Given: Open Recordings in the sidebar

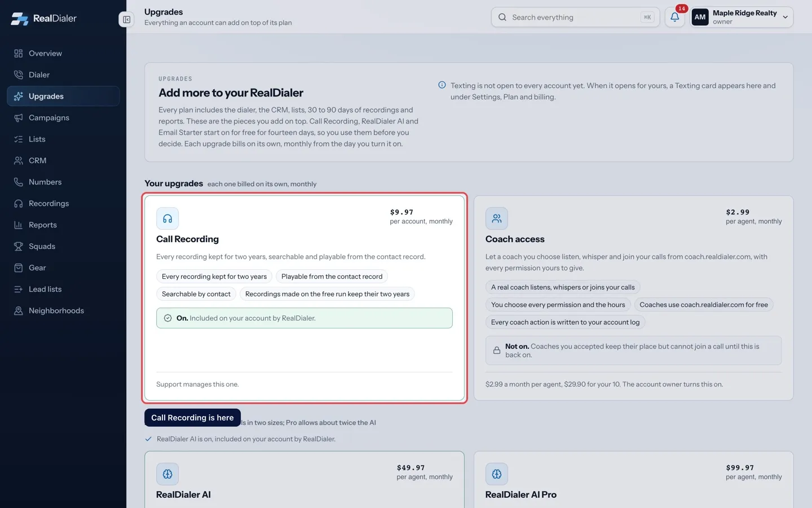Looking at the screenshot, I should (63, 204).
